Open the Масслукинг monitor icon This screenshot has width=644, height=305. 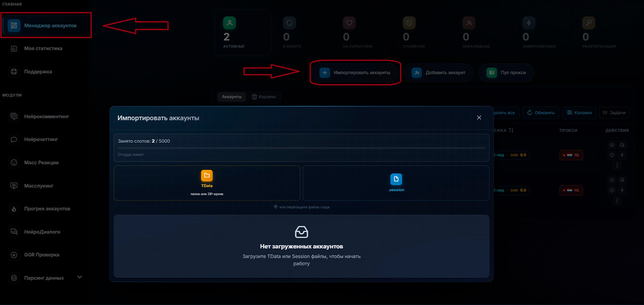[x=14, y=186]
